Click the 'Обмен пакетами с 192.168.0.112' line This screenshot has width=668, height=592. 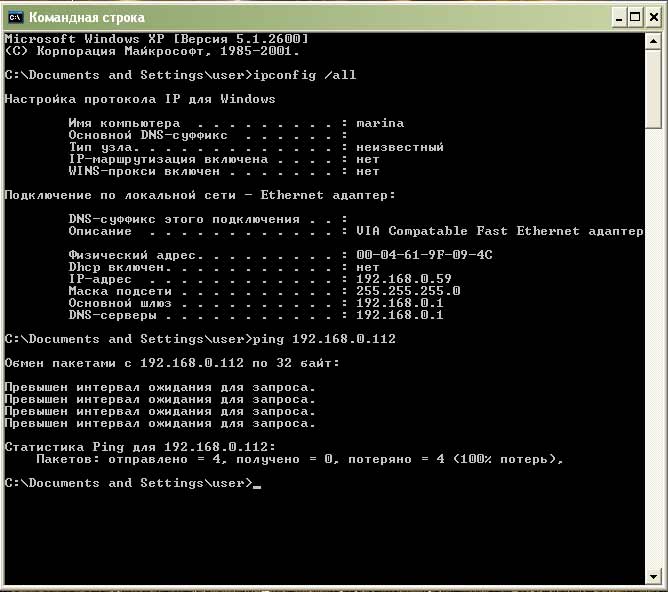point(172,363)
